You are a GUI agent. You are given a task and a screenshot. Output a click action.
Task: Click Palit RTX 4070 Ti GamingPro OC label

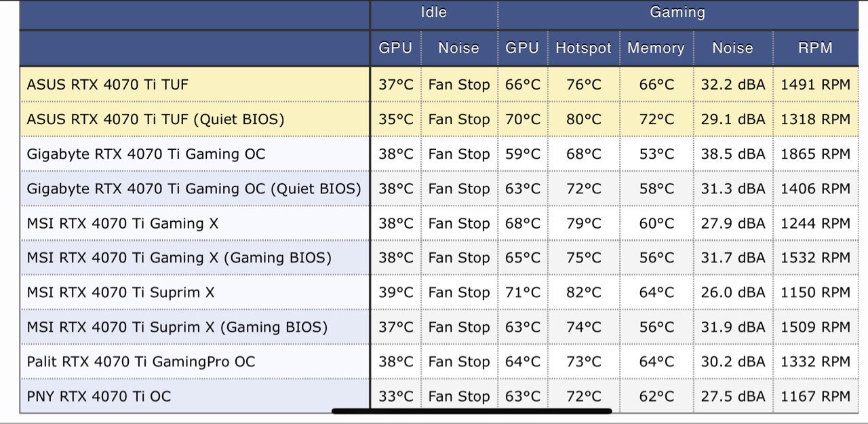pyautogui.click(x=141, y=362)
